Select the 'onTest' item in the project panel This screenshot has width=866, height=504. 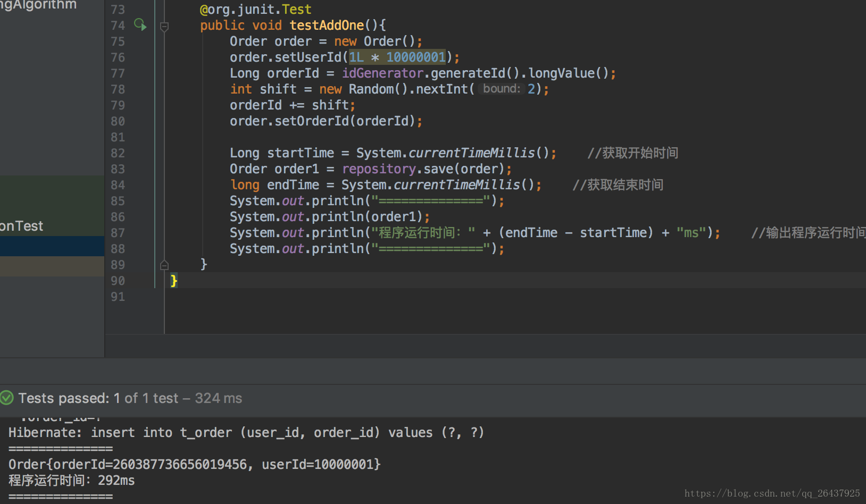click(x=21, y=226)
